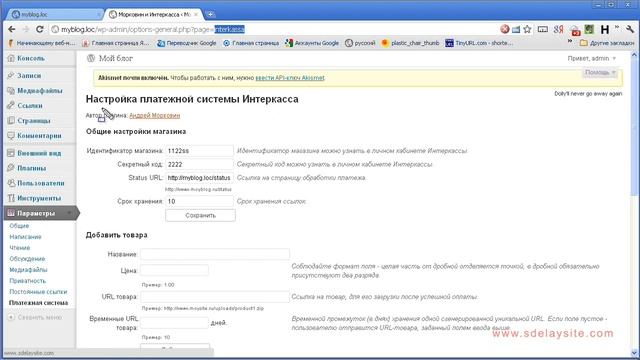640x360 pixels.
Task: Click the URL товара input field
Action: tap(215, 297)
